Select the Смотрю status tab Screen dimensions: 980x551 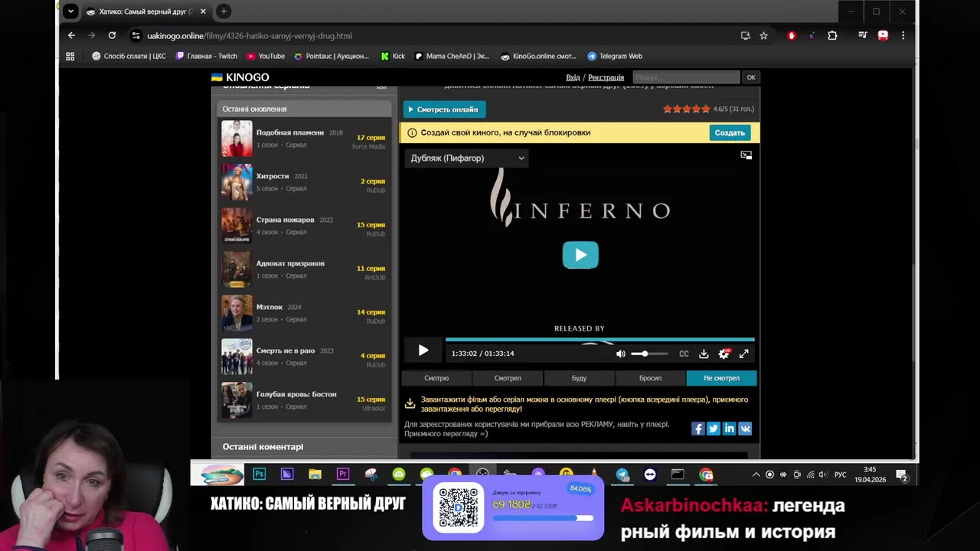coord(436,378)
